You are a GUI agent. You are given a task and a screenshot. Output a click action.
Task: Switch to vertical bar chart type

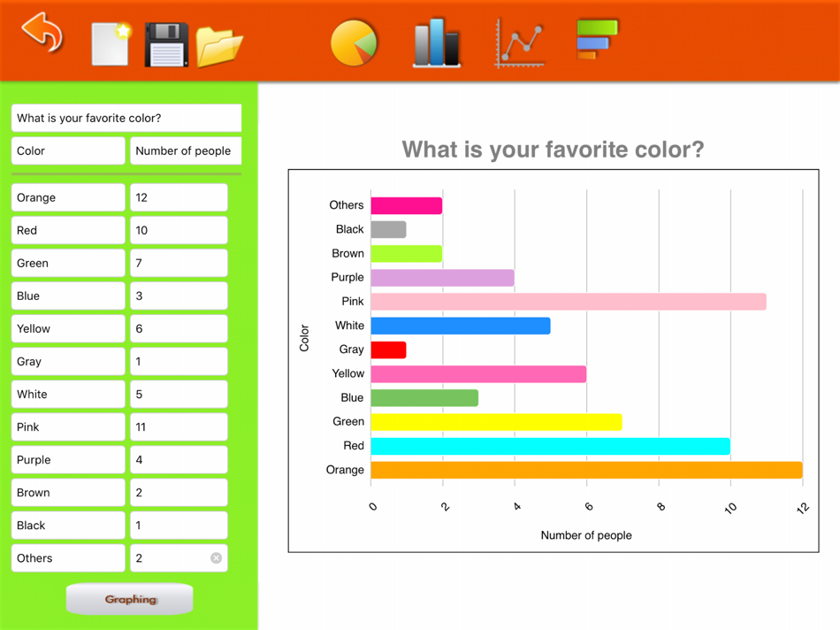coord(437,43)
